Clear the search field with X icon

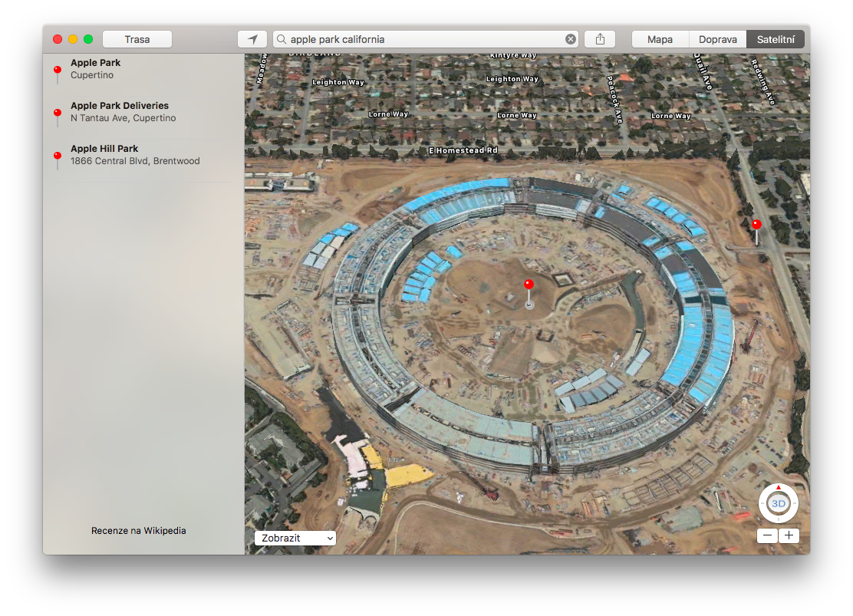coord(570,39)
